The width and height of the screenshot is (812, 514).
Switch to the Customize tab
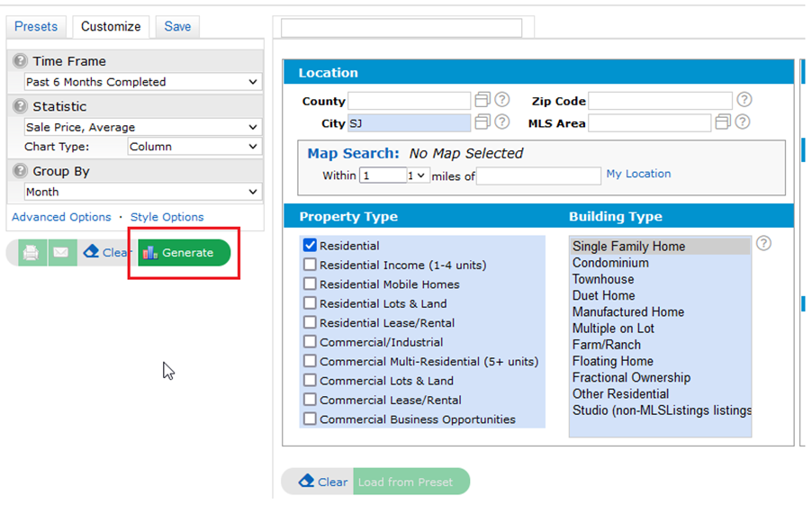(111, 26)
